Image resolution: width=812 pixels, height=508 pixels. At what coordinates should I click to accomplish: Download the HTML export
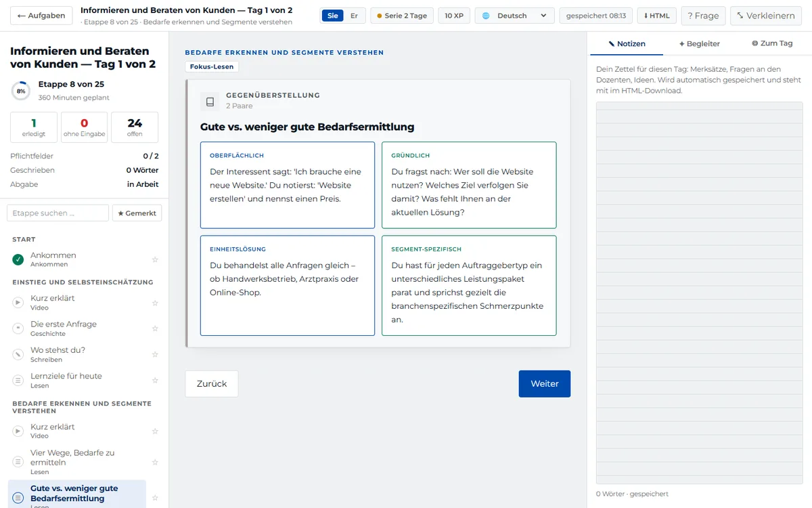(656, 16)
